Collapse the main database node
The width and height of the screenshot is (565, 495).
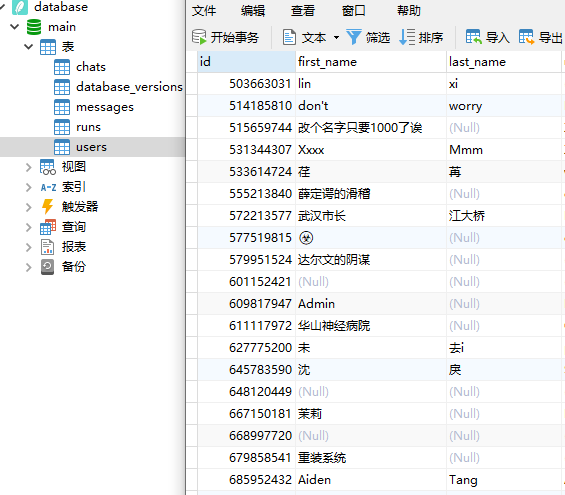(x=14, y=27)
